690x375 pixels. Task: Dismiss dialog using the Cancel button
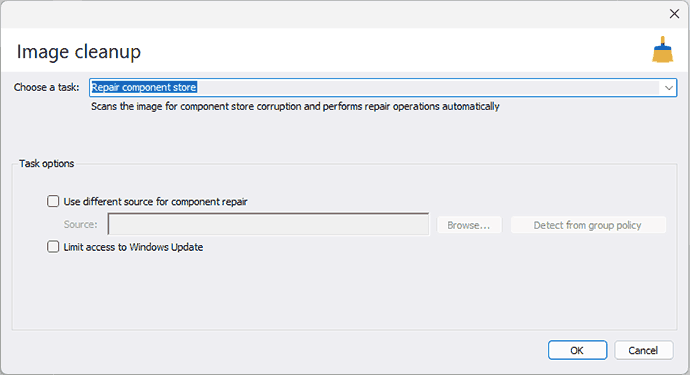pos(643,350)
